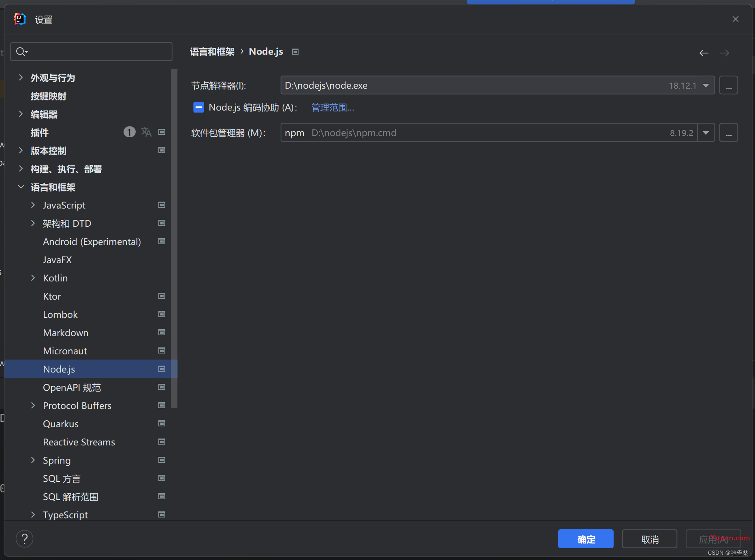Go back with the left arrow
This screenshot has height=560, width=755.
pos(704,53)
